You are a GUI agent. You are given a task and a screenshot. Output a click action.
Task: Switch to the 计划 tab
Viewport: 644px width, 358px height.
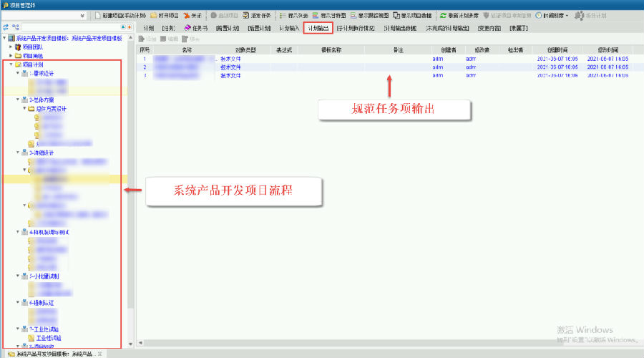(x=149, y=28)
